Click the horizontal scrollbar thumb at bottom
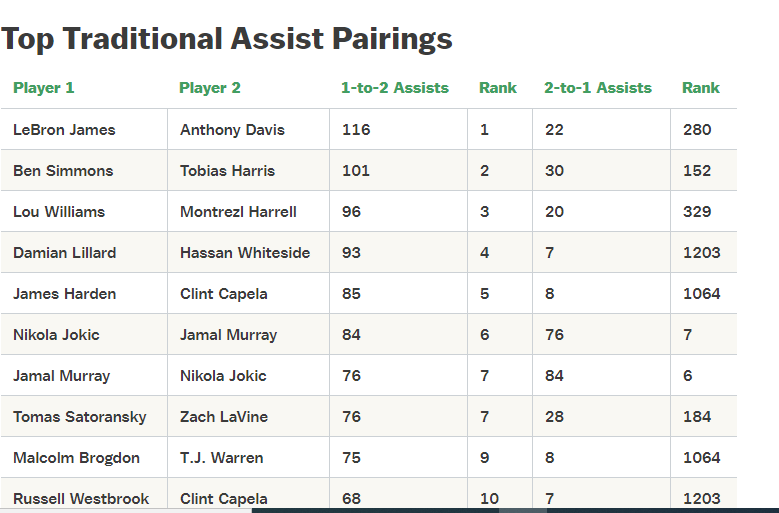Viewport: 779px width, 513px height. pyautogui.click(x=523, y=510)
